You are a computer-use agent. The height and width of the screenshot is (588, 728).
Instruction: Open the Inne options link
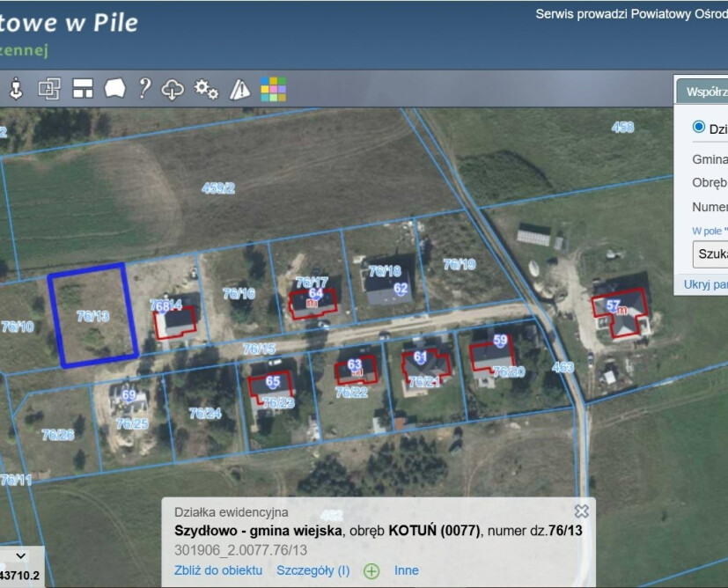point(407,570)
